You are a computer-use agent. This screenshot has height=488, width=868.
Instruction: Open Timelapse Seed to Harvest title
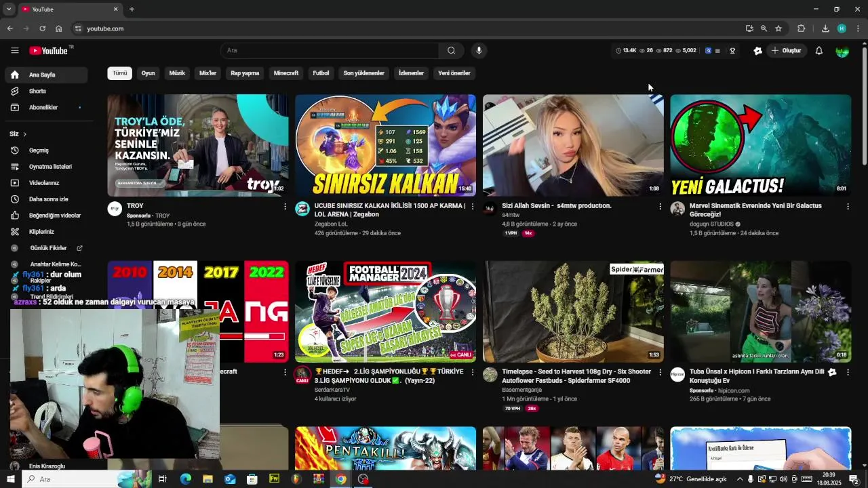click(576, 376)
